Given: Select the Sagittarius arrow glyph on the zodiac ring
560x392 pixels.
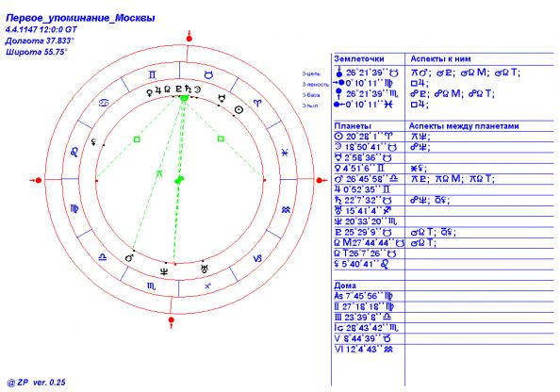Looking at the screenshot, I should [207, 286].
